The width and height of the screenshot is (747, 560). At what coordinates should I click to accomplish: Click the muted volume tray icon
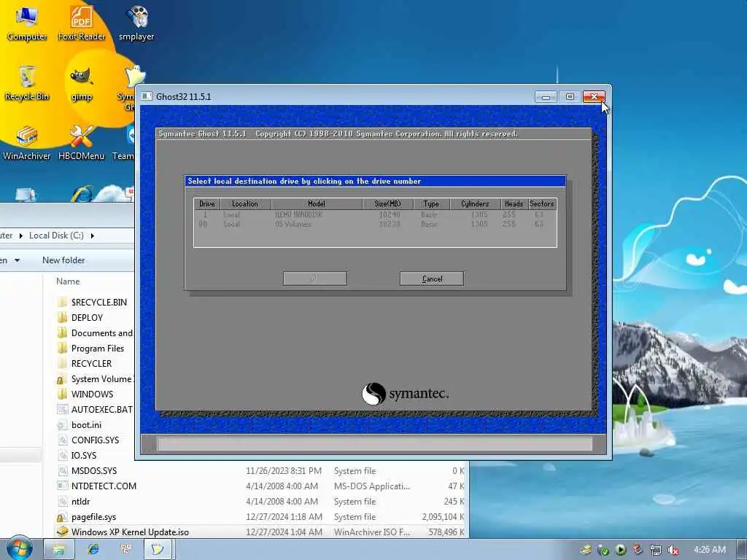pyautogui.click(x=673, y=550)
